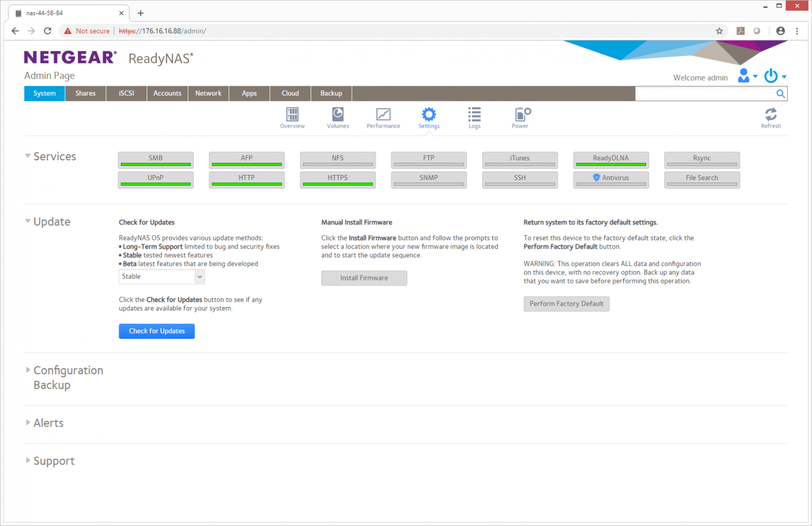Switch to the Cloud tab
The image size is (812, 526).
pyautogui.click(x=290, y=93)
